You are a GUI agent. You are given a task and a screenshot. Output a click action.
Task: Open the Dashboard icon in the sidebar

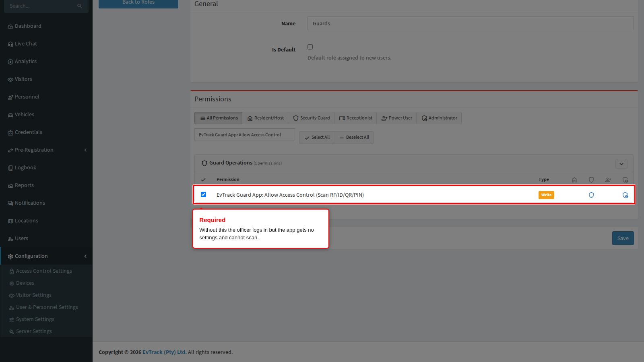(x=10, y=27)
